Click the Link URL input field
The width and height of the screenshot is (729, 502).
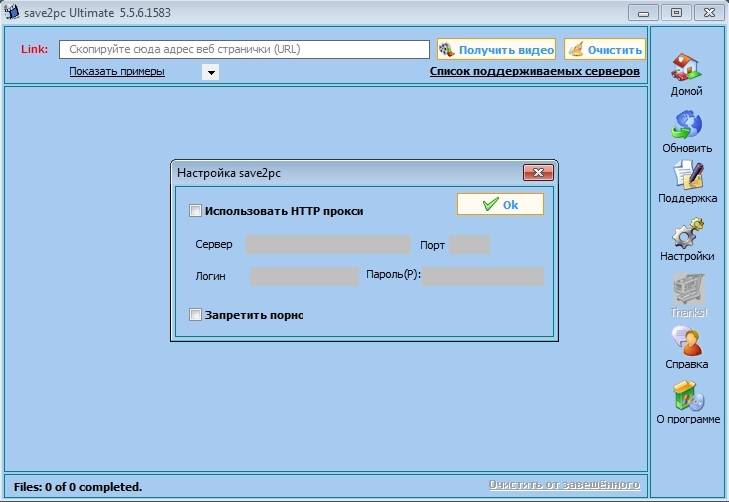(244, 49)
